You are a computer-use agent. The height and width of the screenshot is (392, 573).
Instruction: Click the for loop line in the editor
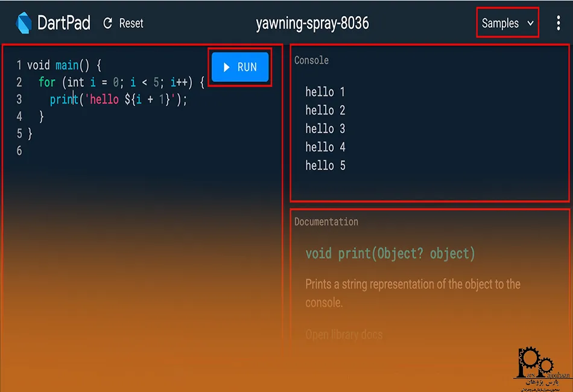pos(121,82)
